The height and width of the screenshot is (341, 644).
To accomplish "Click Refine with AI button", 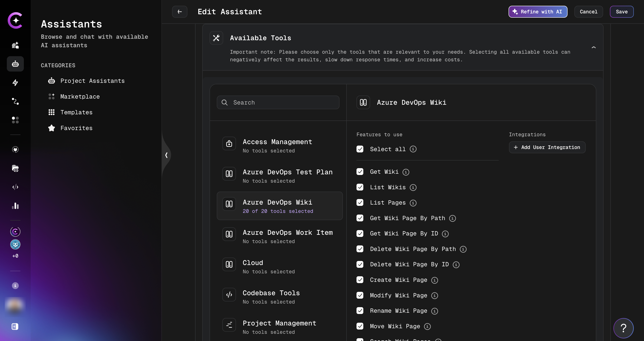I will tap(538, 12).
